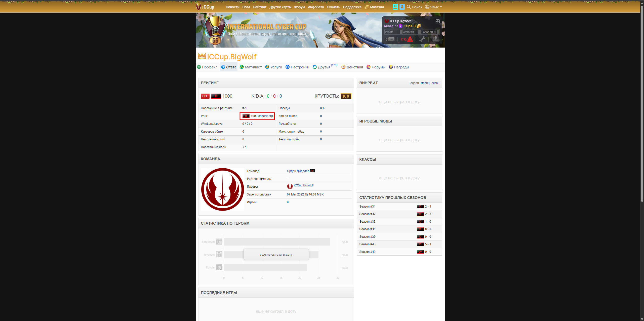Open the messages envelope icon
The image size is (644, 321).
coord(391,39)
